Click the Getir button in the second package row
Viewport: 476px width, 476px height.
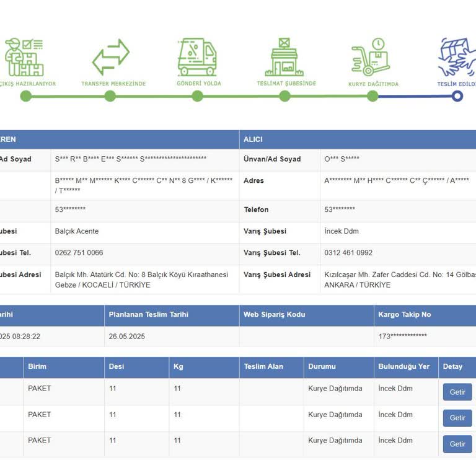tap(457, 418)
